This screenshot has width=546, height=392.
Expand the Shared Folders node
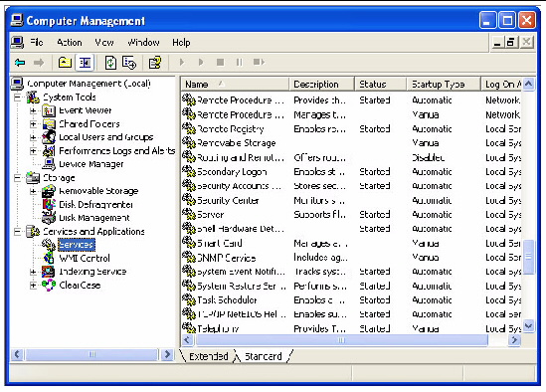pos(33,124)
